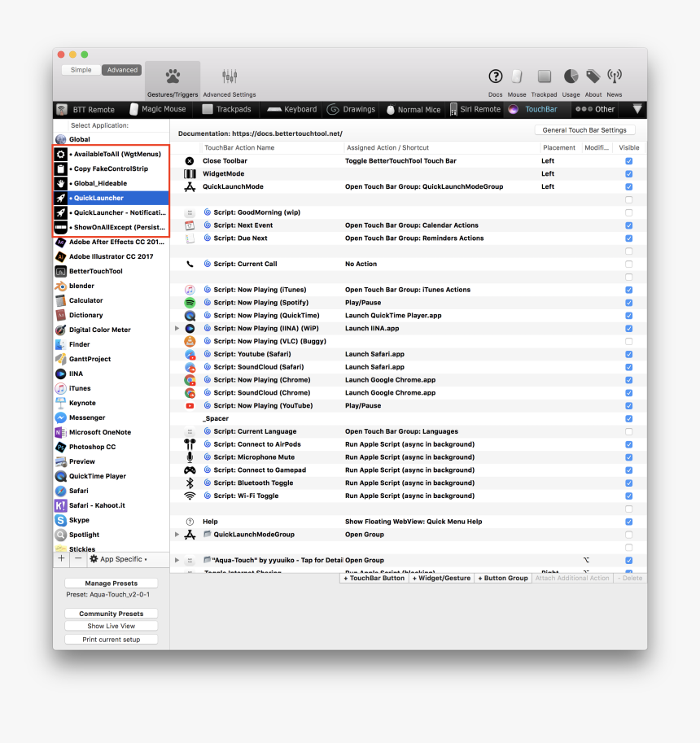Add a new Widget/Gesture
Screen dimensions: 700x743
click(441, 578)
